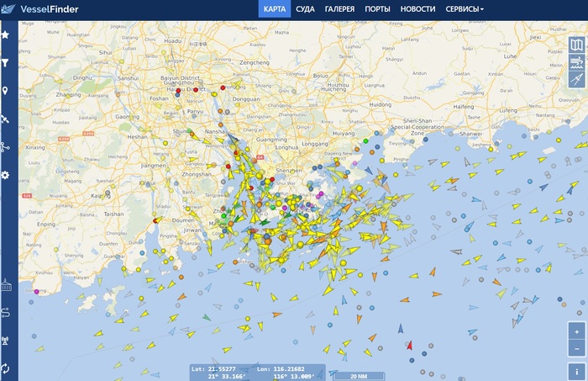This screenshot has height=381, width=588.
Task: Click the 20 NM scale bar
Action: pos(359,376)
